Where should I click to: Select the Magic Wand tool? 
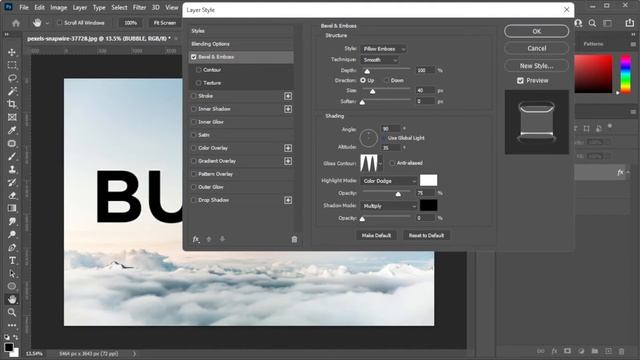point(12,91)
